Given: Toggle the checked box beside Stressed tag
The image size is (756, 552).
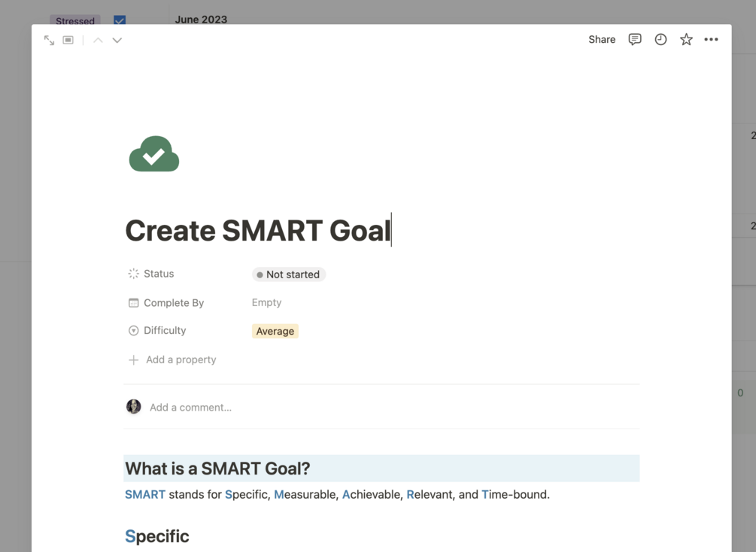Looking at the screenshot, I should coord(120,20).
